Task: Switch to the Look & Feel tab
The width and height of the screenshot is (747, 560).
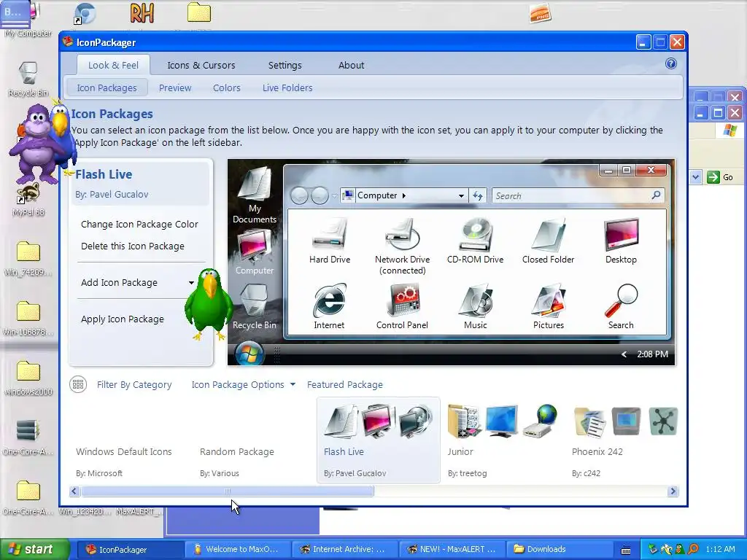Action: (113, 65)
